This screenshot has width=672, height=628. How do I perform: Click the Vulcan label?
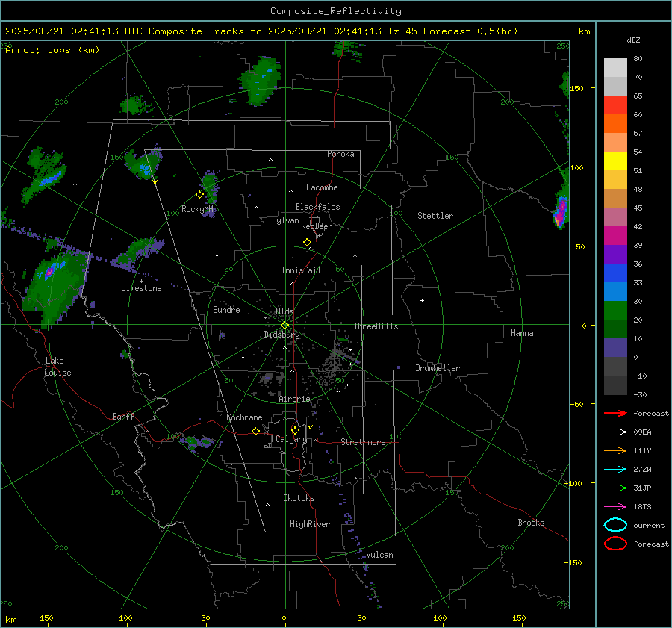(379, 555)
